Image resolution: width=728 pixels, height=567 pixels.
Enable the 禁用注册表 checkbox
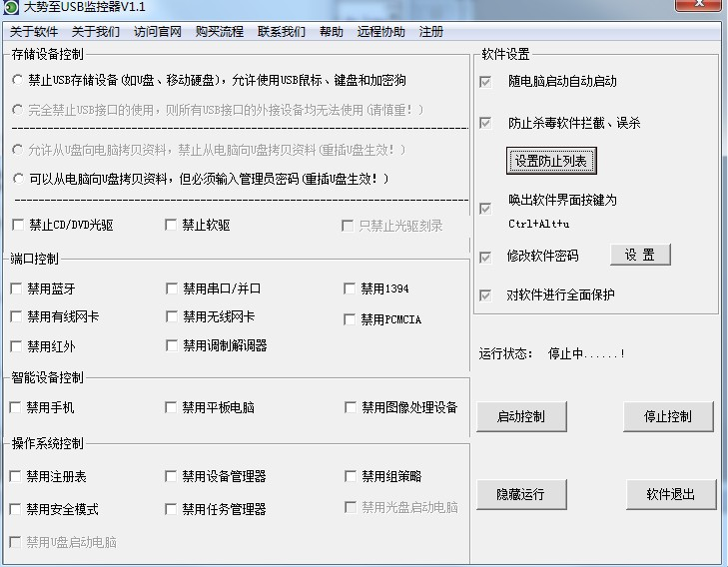point(17,477)
